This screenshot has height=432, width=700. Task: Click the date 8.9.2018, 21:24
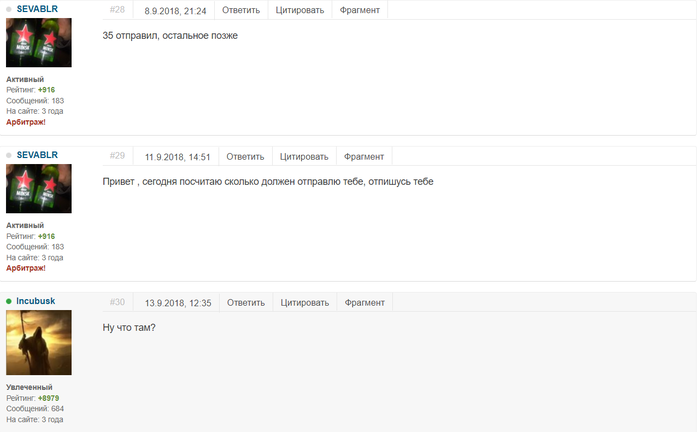coord(175,11)
